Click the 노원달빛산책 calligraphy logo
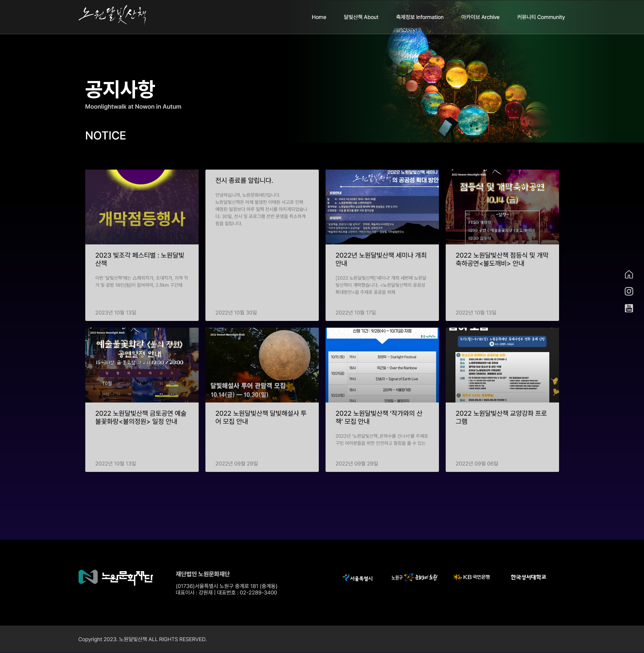Viewport: 644px width, 653px height. coord(112,16)
